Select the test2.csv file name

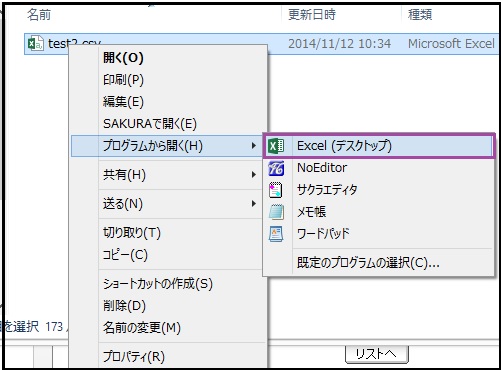(74, 44)
